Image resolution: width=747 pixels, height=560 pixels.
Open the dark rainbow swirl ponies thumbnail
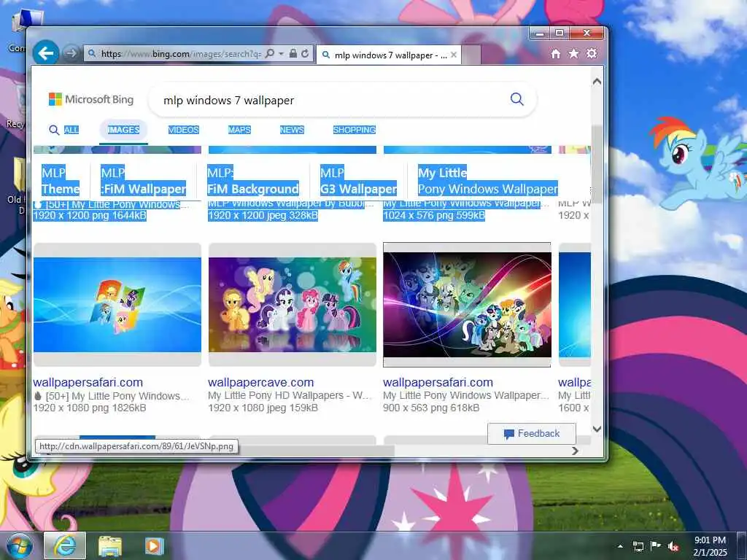tap(467, 305)
